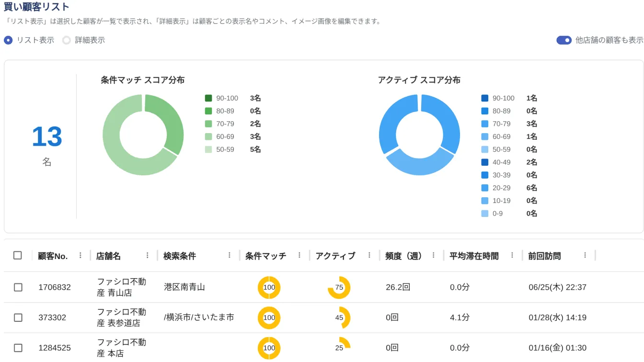Open the アクティブ column menu icon
The height and width of the screenshot is (362, 644).
369,255
